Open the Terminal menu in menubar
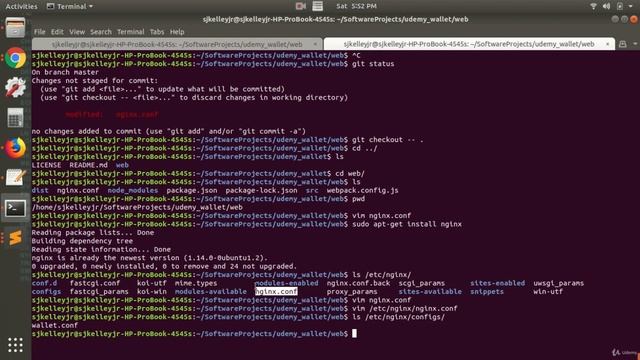 [131, 32]
